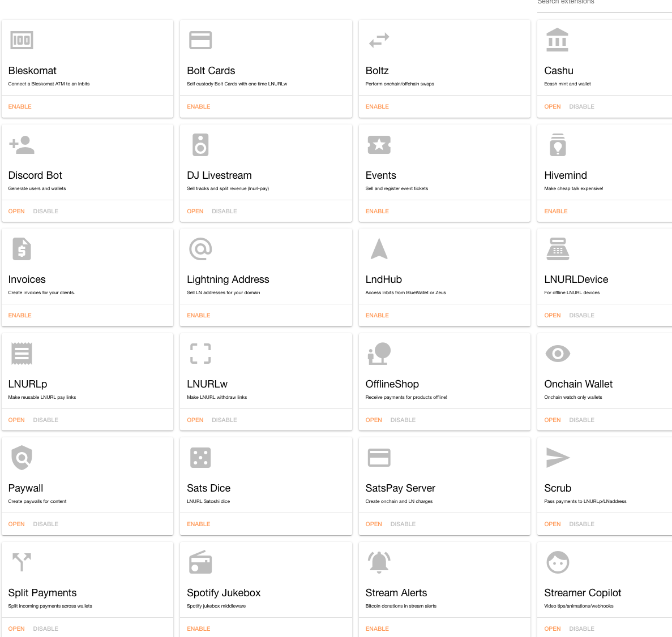
Task: Click the Onchain Wallet eye icon
Action: point(558,354)
